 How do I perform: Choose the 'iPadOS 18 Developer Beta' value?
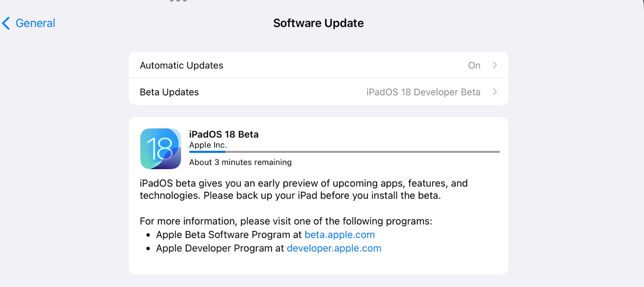[x=423, y=92]
